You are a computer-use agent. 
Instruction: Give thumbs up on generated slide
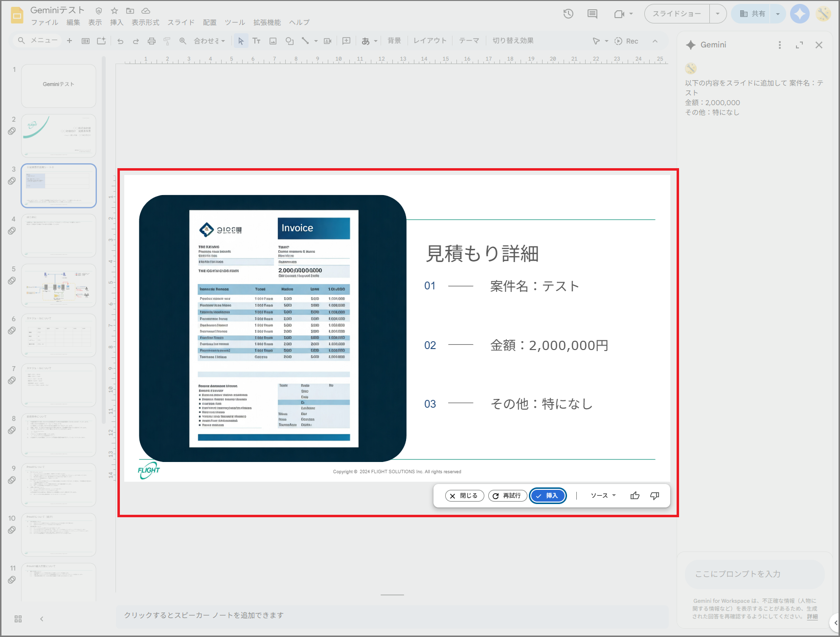coord(635,496)
